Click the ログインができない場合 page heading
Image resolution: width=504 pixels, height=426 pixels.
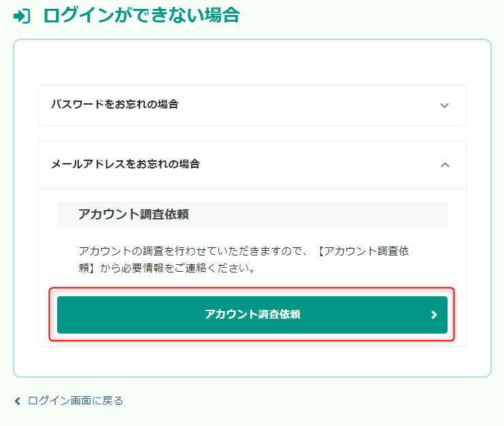141,15
